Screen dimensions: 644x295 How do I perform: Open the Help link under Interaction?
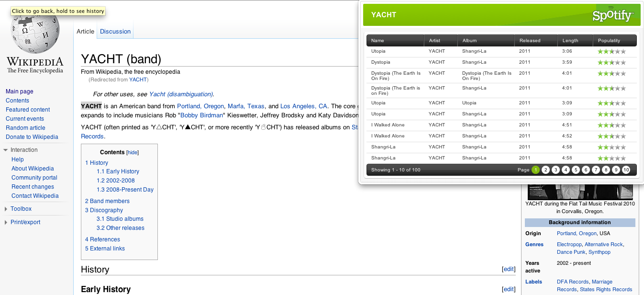(x=18, y=159)
